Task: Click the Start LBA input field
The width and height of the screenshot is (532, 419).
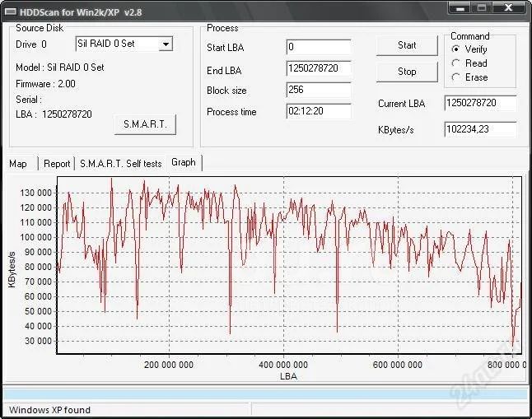Action: pos(319,47)
